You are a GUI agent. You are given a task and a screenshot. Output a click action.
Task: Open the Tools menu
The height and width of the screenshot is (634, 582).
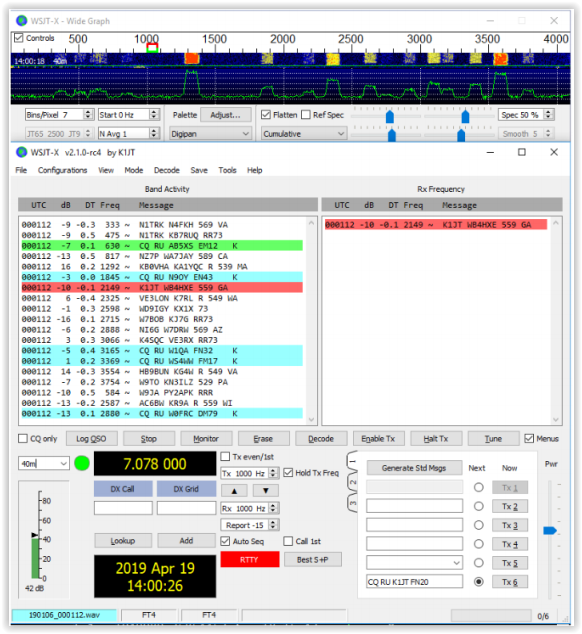tap(227, 170)
